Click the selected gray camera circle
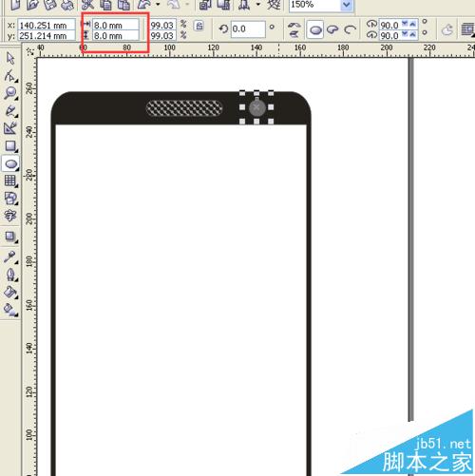 coord(256,108)
